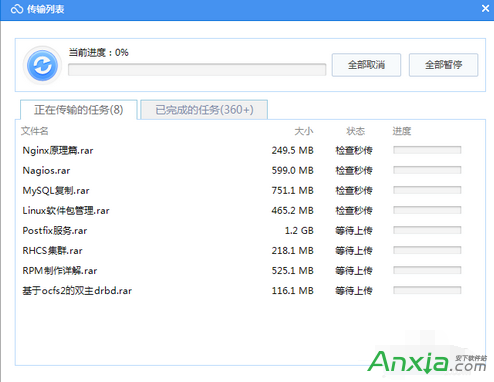The image size is (494, 382).
Task: Select the Nginx原理篇.rar file row
Action: pos(250,150)
